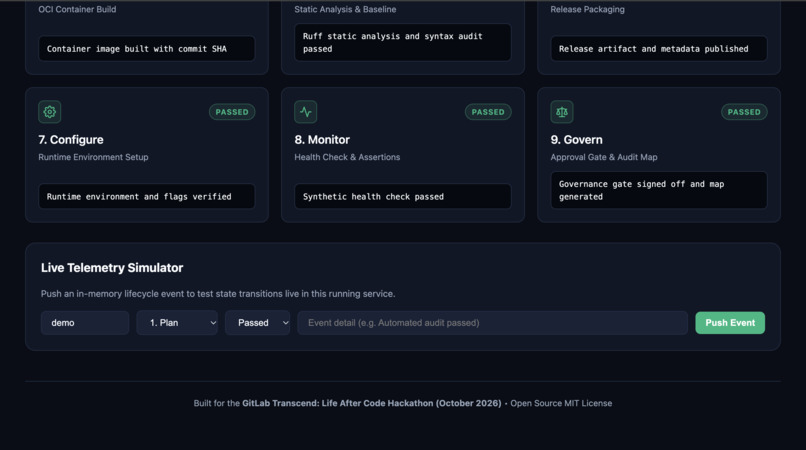This screenshot has width=806, height=450.
Task: Click 'Container image built with commit SHA'
Action: [146, 49]
